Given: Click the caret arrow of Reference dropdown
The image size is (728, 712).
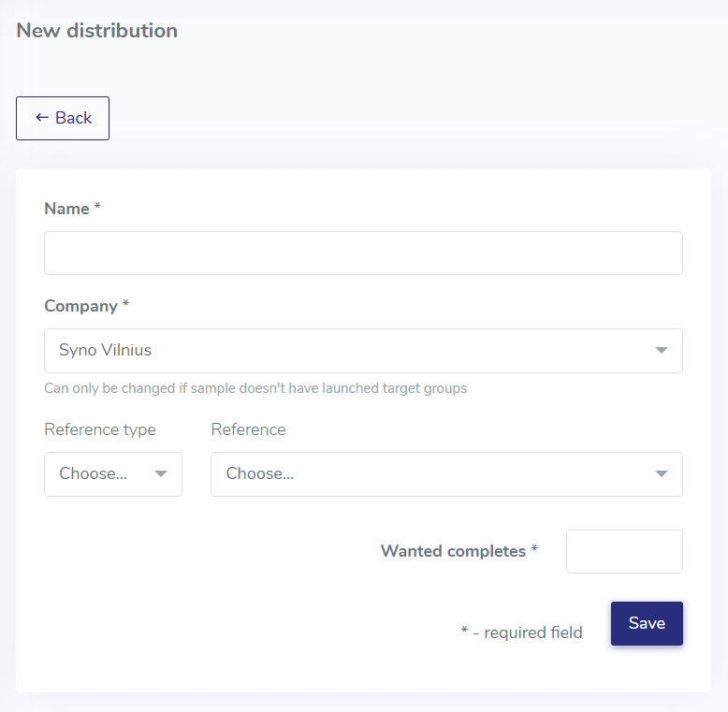Looking at the screenshot, I should (x=662, y=474).
